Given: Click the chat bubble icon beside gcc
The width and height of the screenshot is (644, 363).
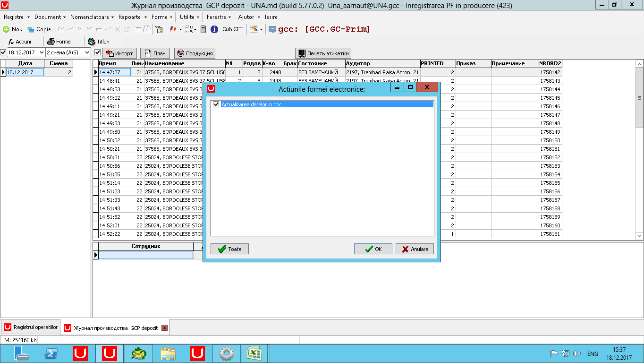Looking at the screenshot, I should pos(272,29).
